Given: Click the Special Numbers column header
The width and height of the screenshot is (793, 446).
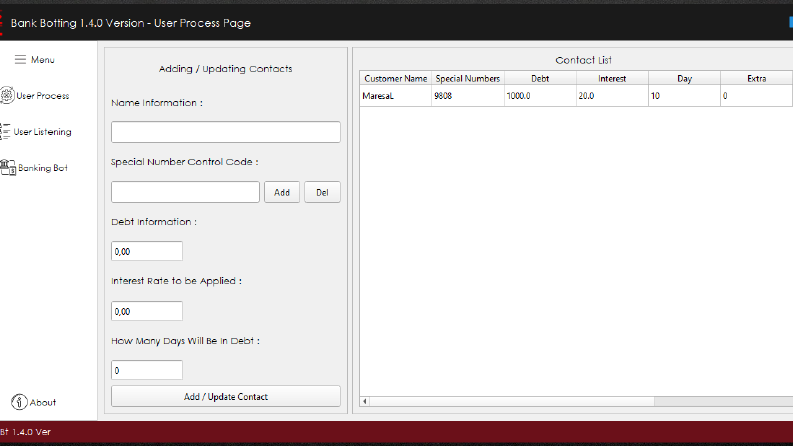Looking at the screenshot, I should coord(468,78).
